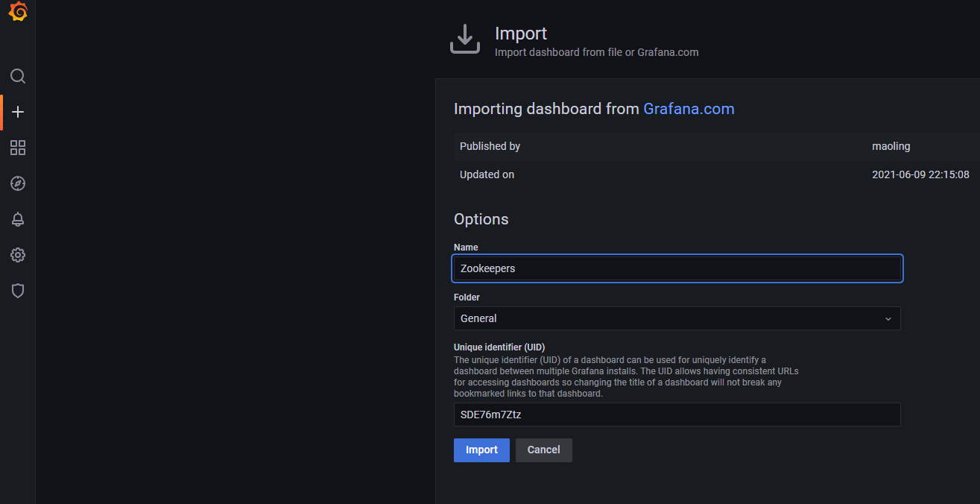Open the Dashboards grid icon
980x504 pixels.
[18, 148]
